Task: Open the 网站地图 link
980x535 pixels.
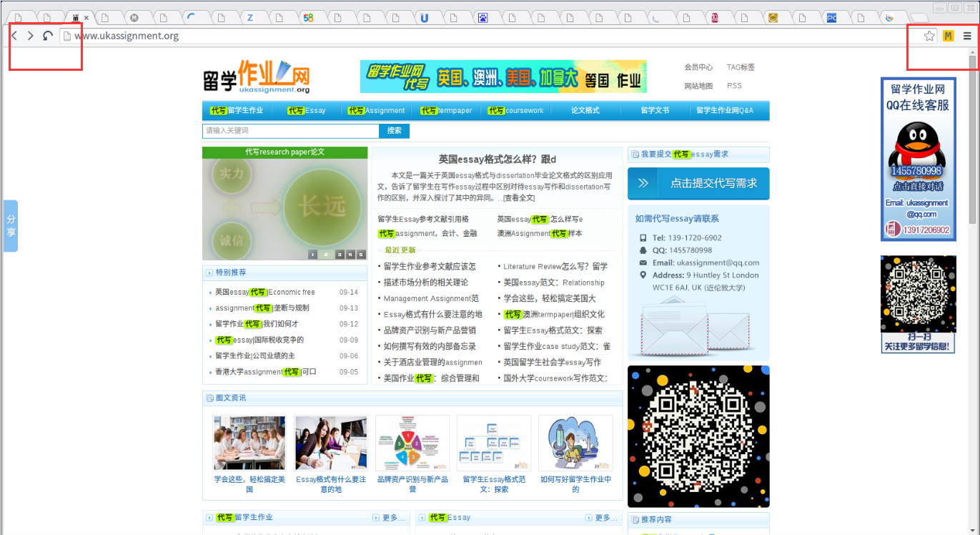Action: [698, 86]
